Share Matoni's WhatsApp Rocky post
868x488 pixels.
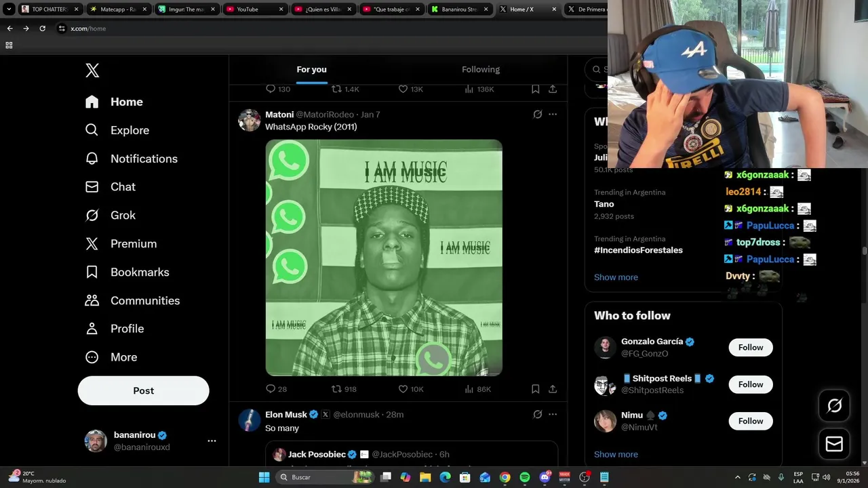point(553,389)
